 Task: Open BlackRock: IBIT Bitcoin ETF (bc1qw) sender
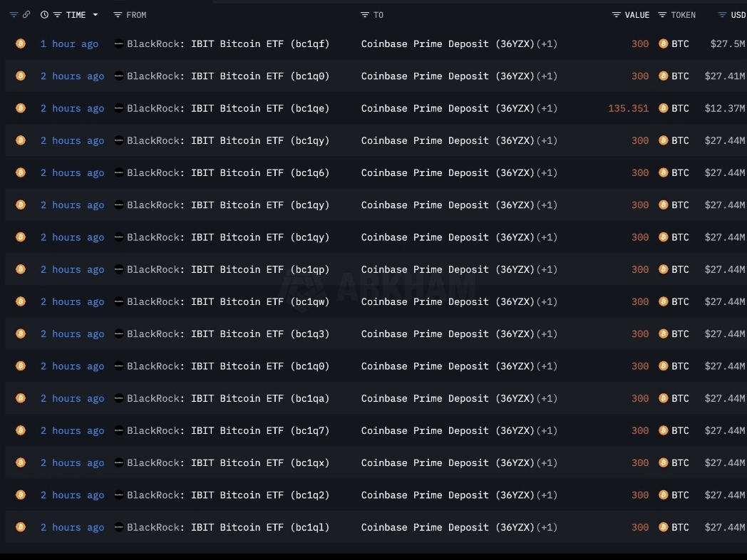point(228,301)
